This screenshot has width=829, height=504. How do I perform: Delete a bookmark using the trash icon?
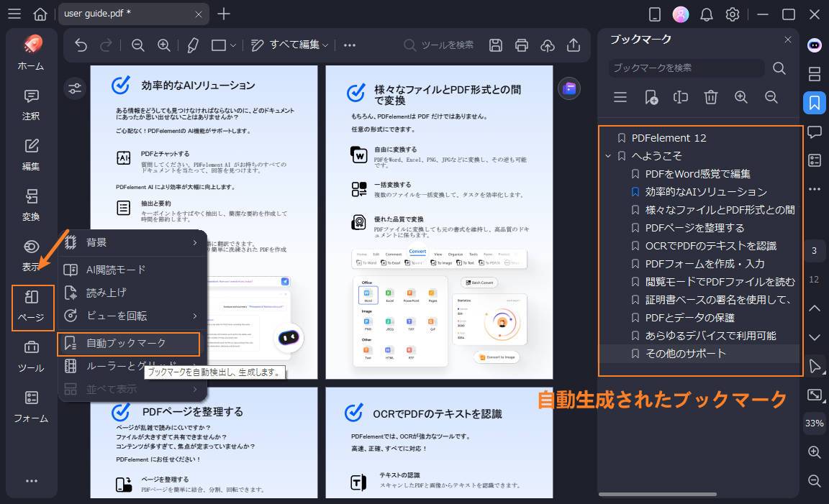(x=710, y=97)
